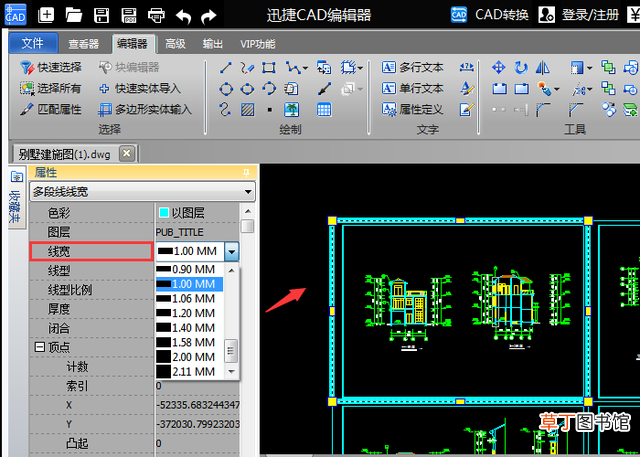640x457 pixels.
Task: Open the explode tool dropdown in tools group
Action: click(557, 89)
